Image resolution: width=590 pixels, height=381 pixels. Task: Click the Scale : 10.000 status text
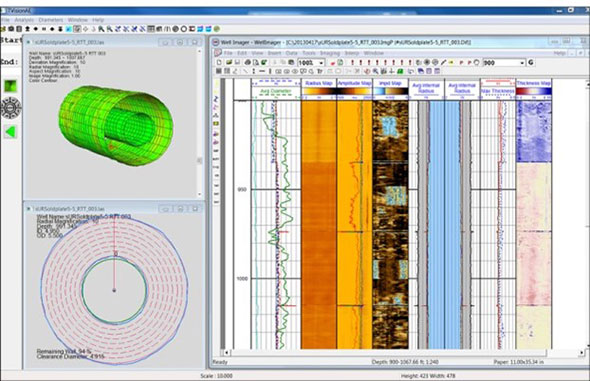(x=216, y=376)
